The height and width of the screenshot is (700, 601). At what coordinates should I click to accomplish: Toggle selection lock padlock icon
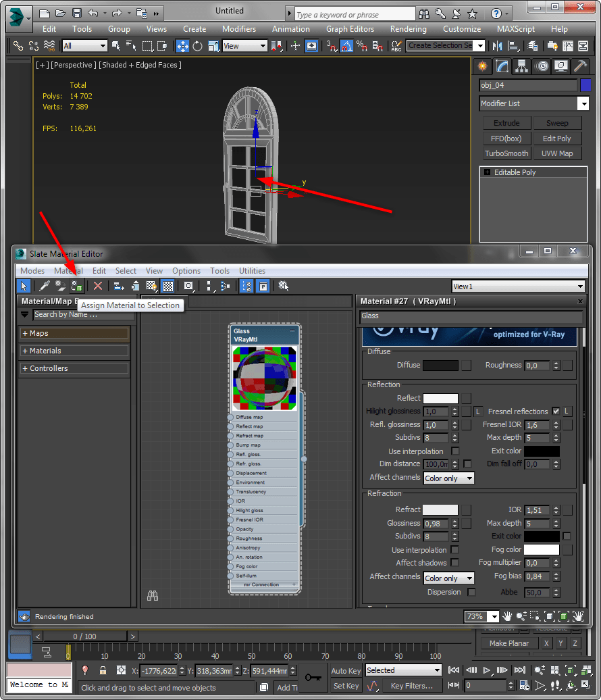coord(103,670)
